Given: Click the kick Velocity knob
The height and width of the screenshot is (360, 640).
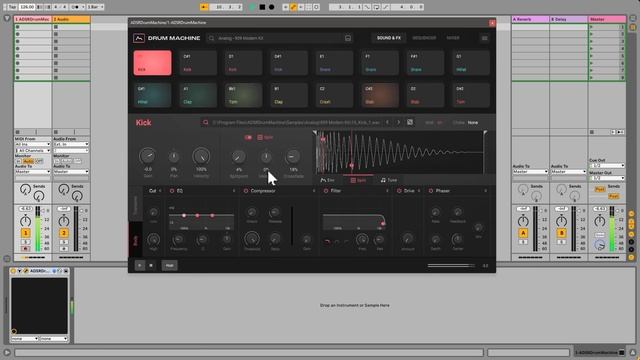Looking at the screenshot, I should click(201, 156).
